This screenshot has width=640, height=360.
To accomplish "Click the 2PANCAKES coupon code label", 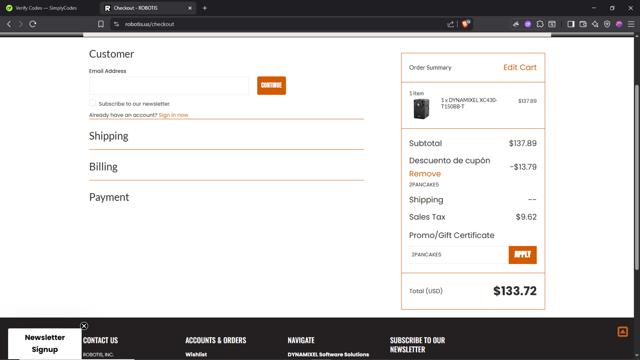I will pos(424,184).
